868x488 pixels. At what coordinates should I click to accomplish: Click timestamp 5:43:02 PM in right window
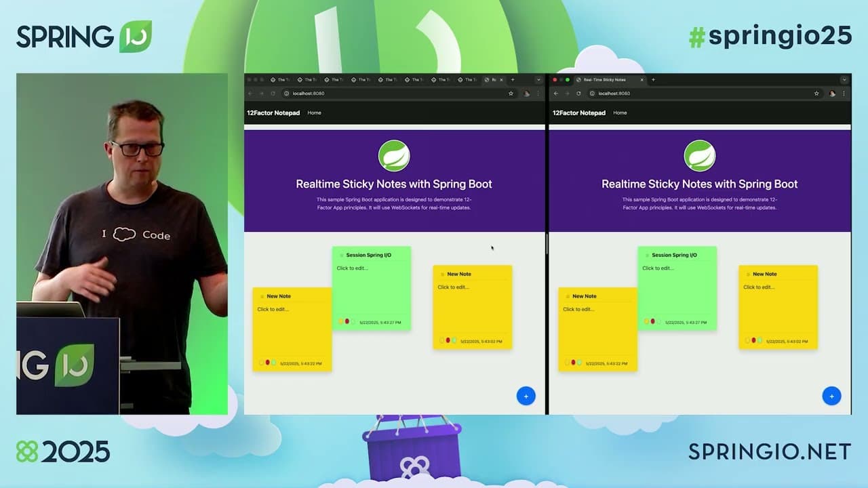point(787,342)
